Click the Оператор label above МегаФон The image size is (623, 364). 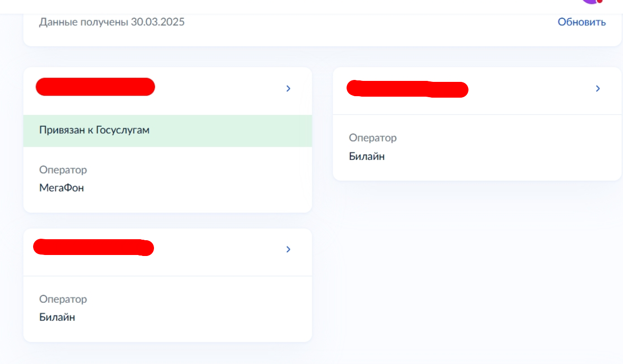pos(63,170)
